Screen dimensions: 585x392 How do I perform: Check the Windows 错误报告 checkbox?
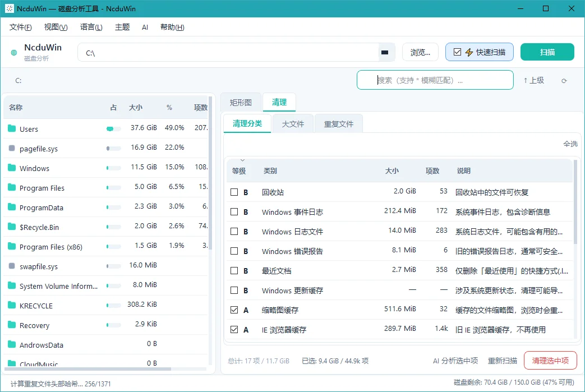click(234, 251)
